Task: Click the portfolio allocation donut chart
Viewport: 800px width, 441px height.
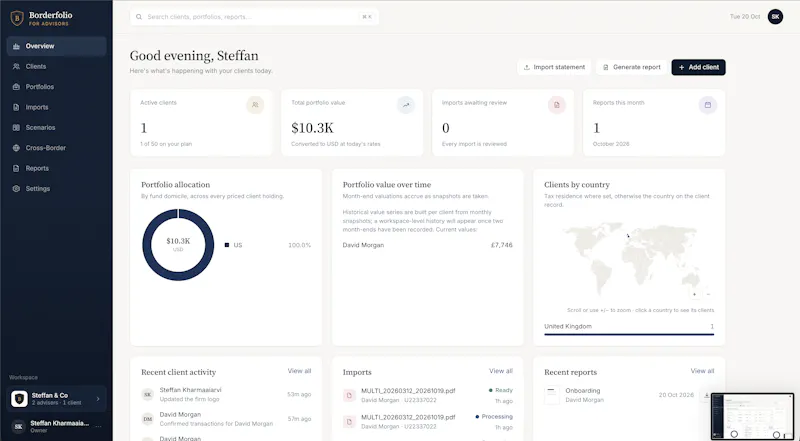Action: click(178, 245)
